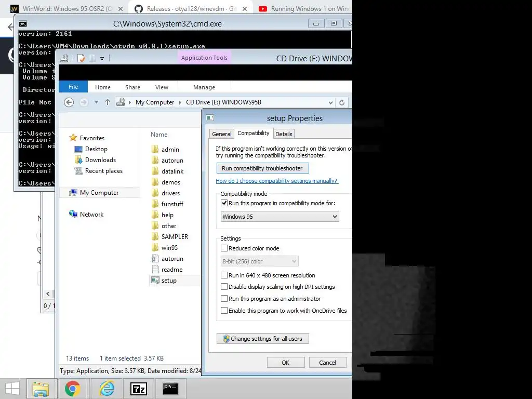
Task: Click CD Drive (E:) WINDOWS95B breadcrumb
Action: (x=223, y=102)
